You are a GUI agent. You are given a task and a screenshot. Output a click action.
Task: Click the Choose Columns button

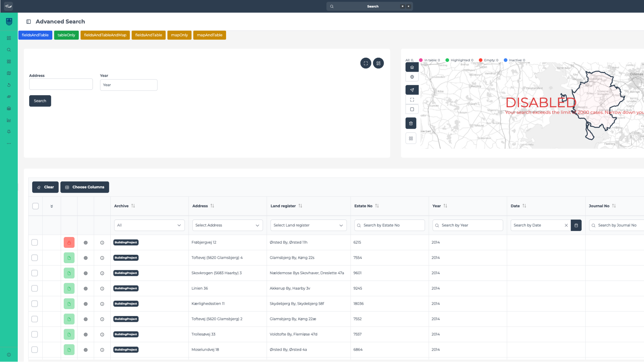tap(85, 187)
